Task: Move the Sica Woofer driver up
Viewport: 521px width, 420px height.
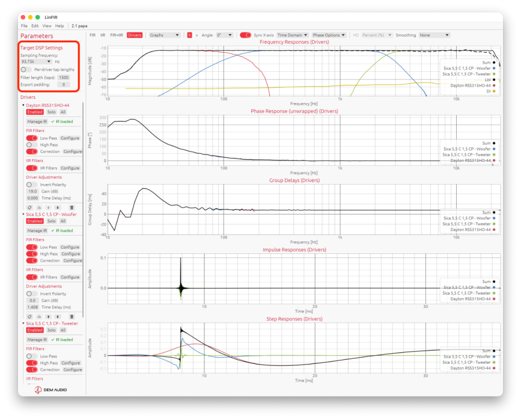Action: tap(48, 317)
